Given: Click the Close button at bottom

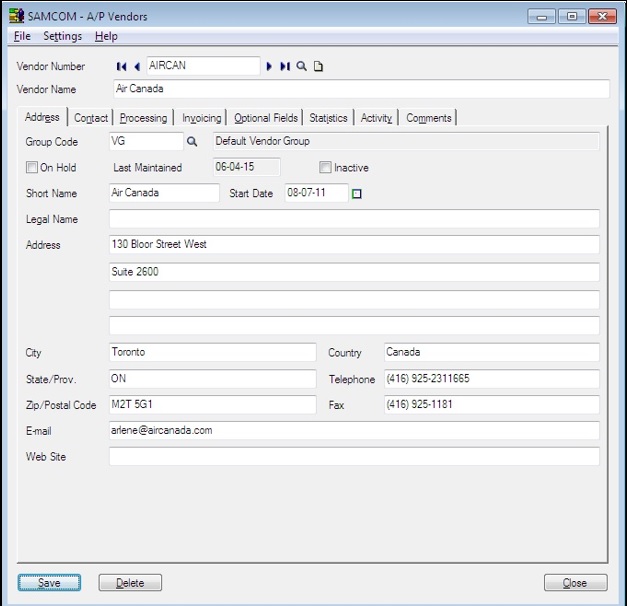Looking at the screenshot, I should (575, 583).
